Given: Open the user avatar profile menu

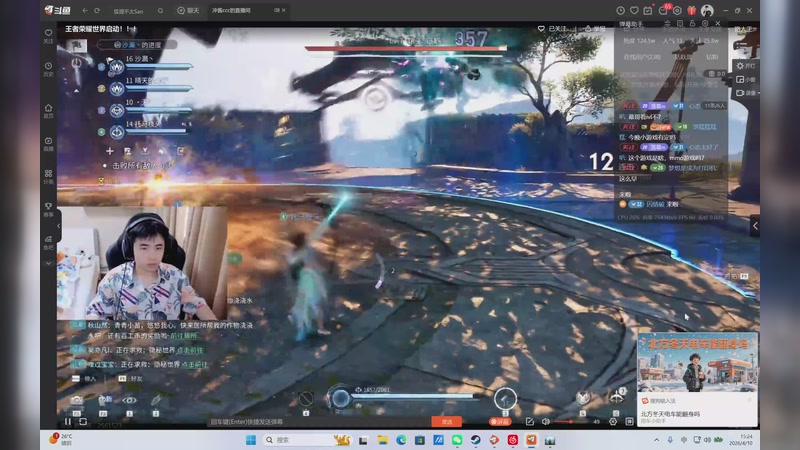Looking at the screenshot, I should coord(707,10).
